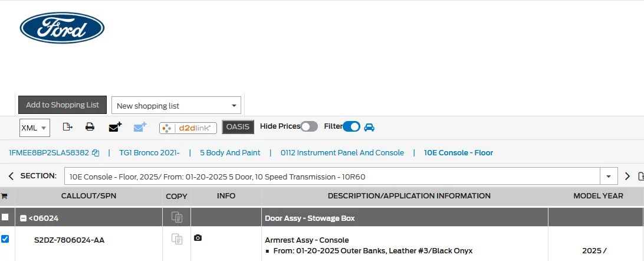Go to next section arrow
The width and height of the screenshot is (644, 261).
pyautogui.click(x=627, y=177)
